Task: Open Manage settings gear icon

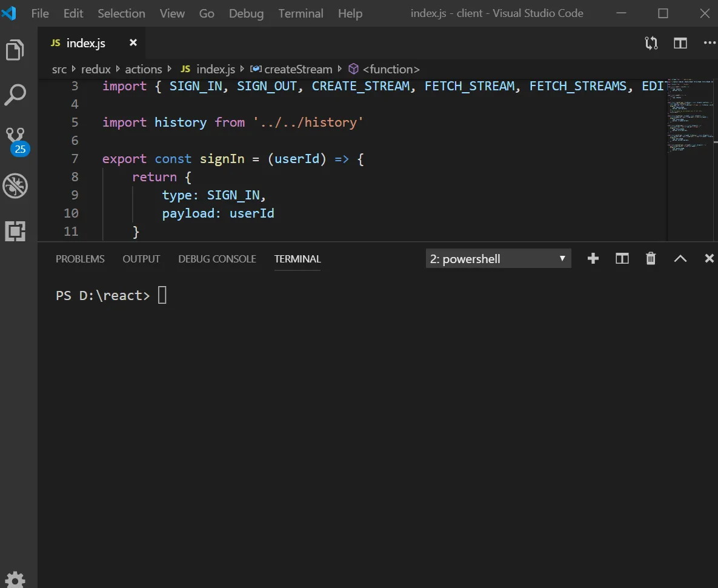Action: tap(15, 579)
